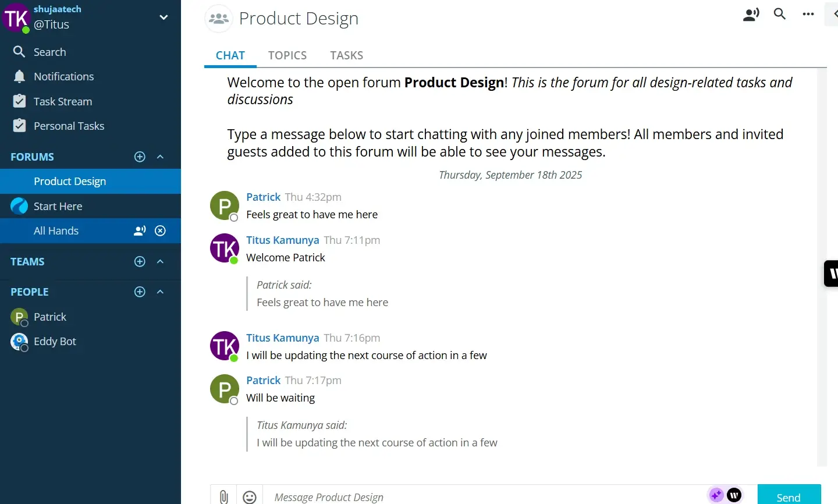Click the purple AI sparkle icon in message box
Image resolution: width=838 pixels, height=504 pixels.
(x=716, y=495)
